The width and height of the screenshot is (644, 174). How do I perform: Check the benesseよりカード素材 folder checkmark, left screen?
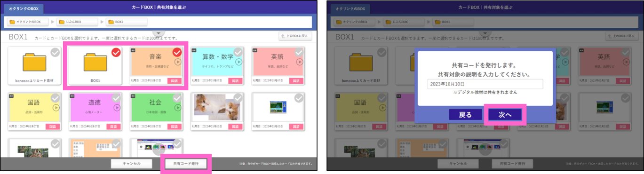pos(56,52)
